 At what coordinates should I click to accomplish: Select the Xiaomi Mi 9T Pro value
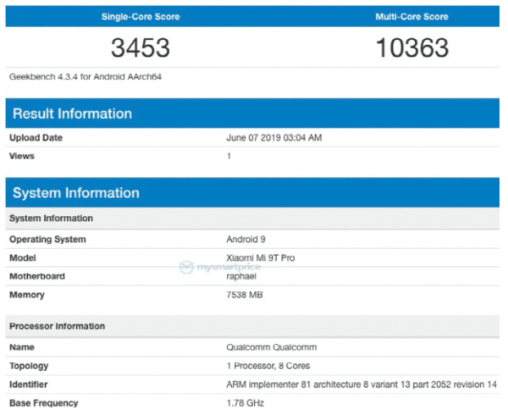pos(261,258)
